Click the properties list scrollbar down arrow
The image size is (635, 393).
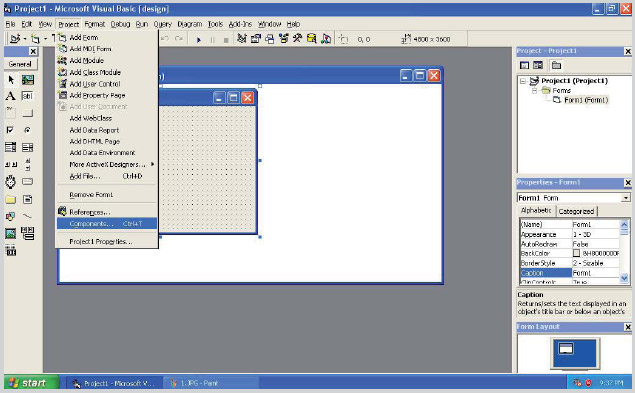[x=624, y=278]
